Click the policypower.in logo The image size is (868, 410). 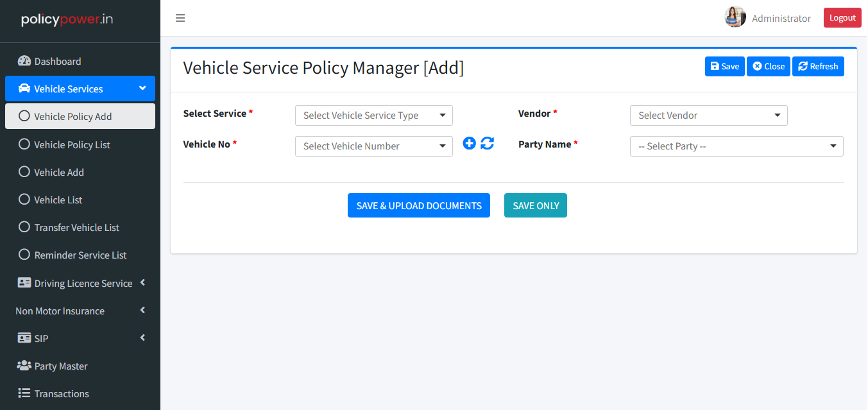tap(67, 19)
